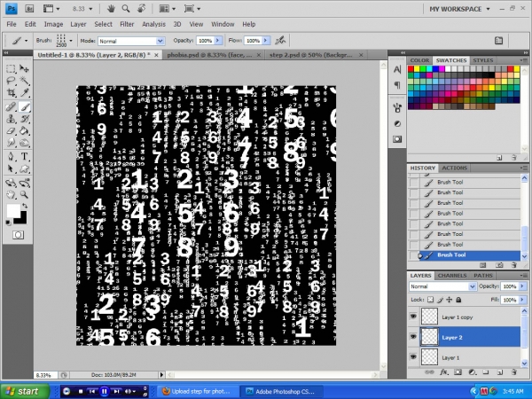Enable airbrush capabilities icon

(280, 41)
